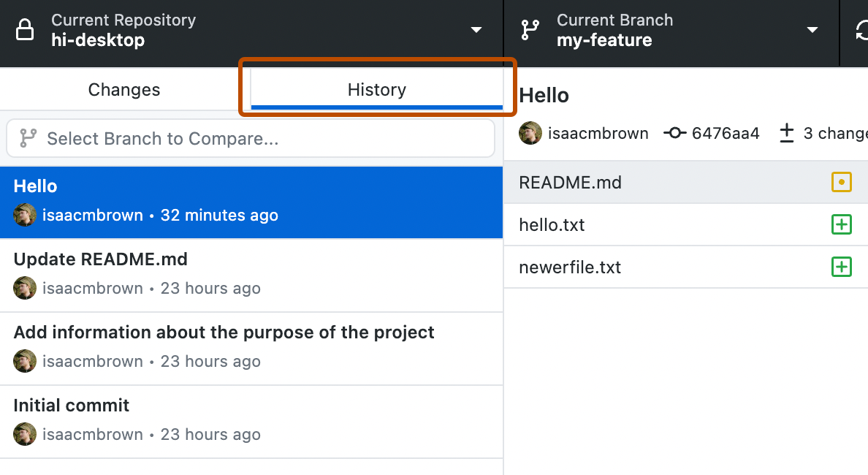Screen dimensions: 868x475
Task: Click the compare branch icon in search field
Action: click(x=27, y=137)
